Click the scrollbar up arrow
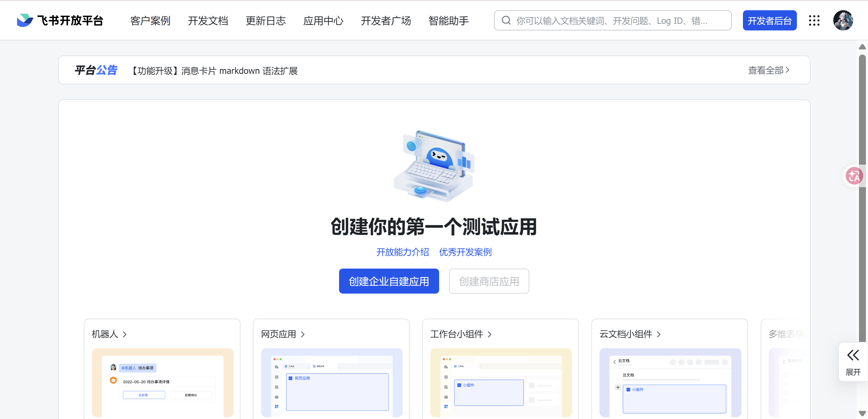868x419 pixels. [862, 47]
